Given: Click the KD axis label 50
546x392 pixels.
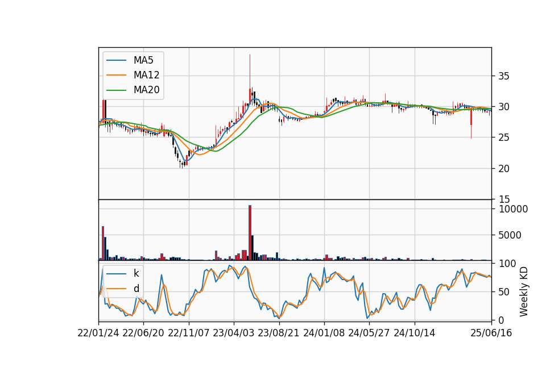Looking at the screenshot, I should pyautogui.click(x=504, y=292).
